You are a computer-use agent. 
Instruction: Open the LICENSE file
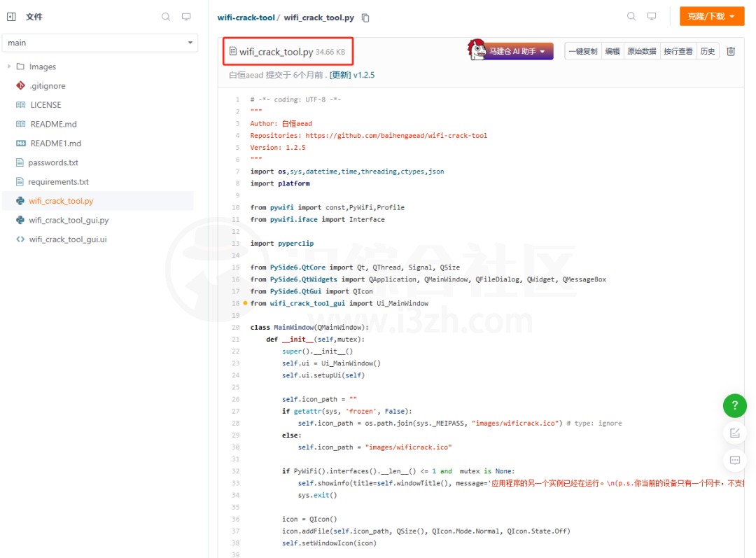coord(45,105)
